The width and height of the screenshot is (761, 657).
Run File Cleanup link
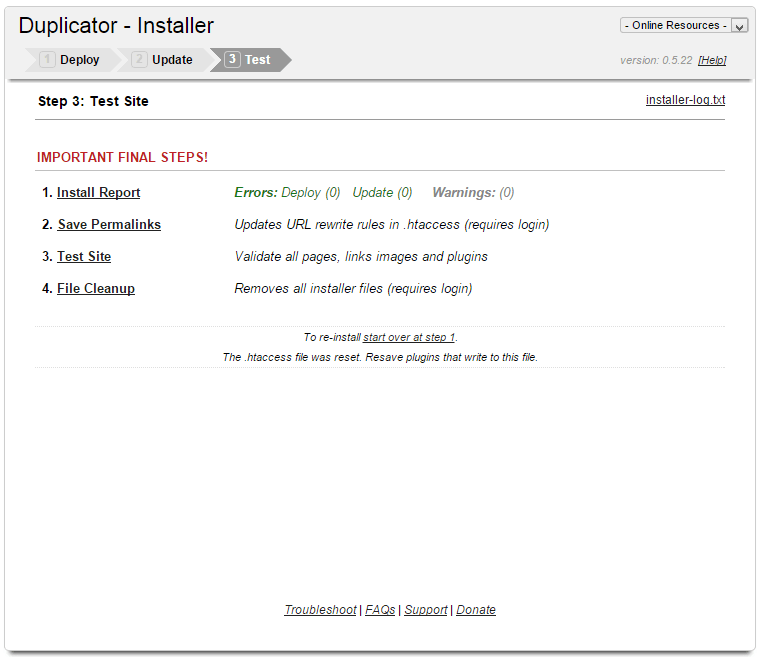pyautogui.click(x=96, y=289)
